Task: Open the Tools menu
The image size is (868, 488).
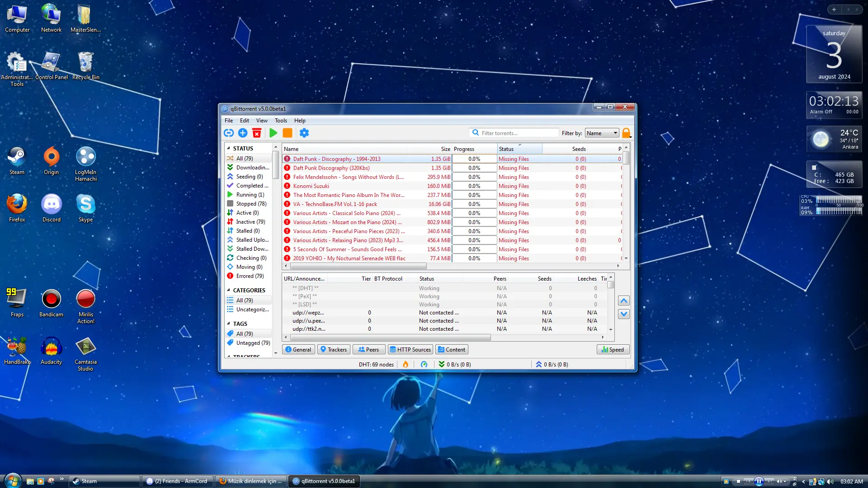Action: click(x=281, y=121)
